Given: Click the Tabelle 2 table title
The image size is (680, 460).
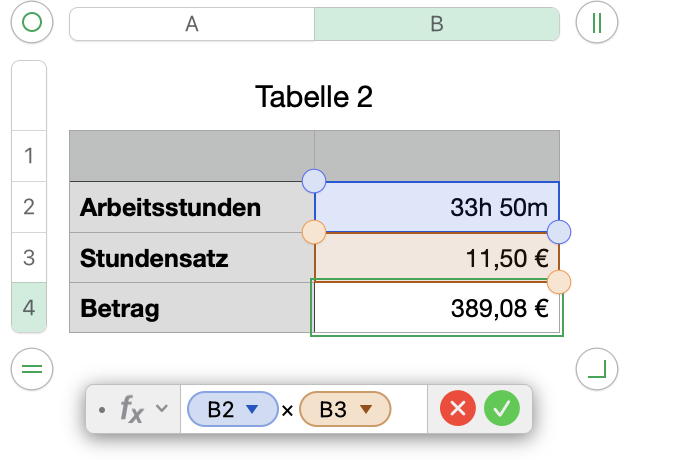Looking at the screenshot, I should click(314, 97).
